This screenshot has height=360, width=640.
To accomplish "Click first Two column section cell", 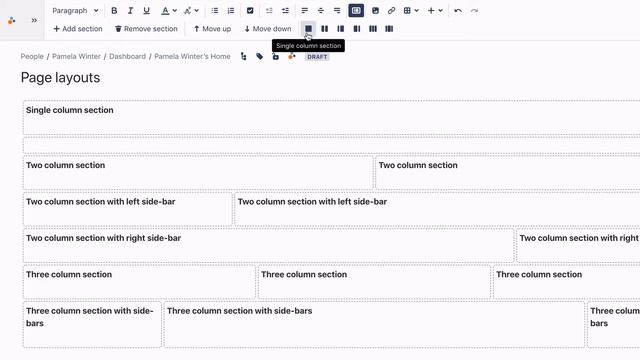I will coord(198,173).
